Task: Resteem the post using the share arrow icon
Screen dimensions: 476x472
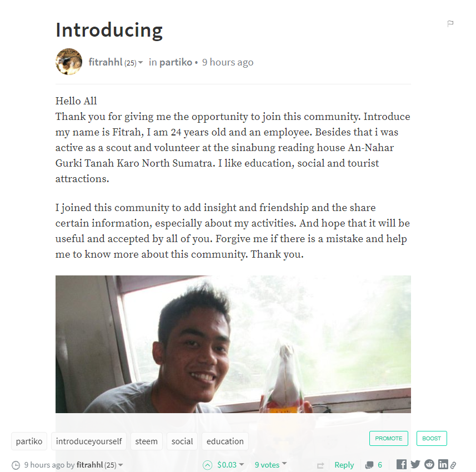Action: tap(320, 465)
